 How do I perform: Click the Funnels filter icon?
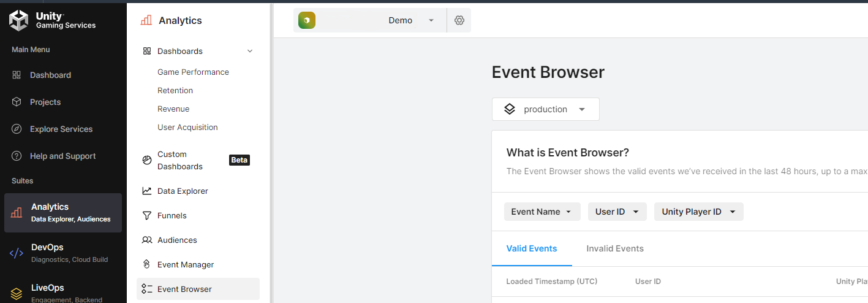tap(147, 215)
